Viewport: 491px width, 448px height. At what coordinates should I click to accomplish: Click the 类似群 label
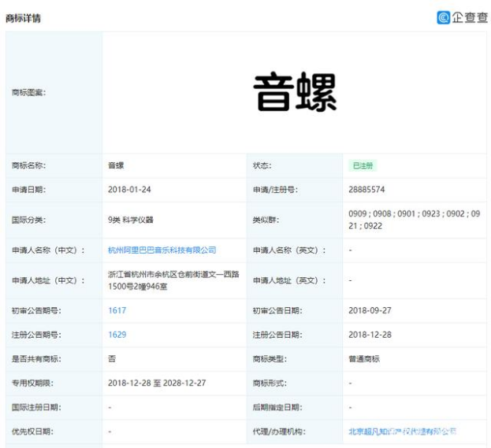tap(266, 220)
